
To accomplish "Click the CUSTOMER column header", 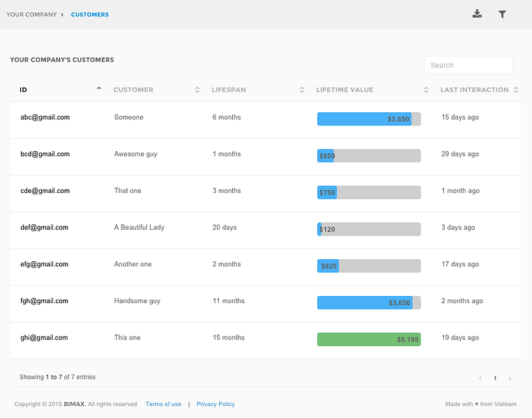I will tap(133, 90).
